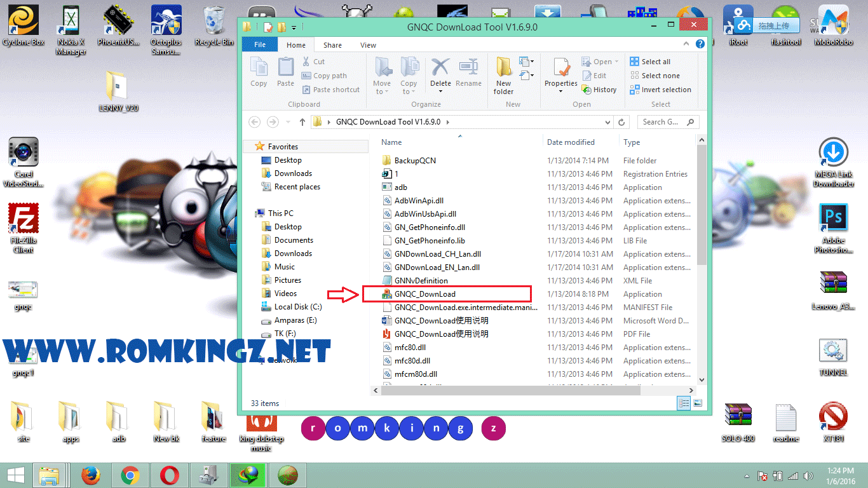The image size is (868, 488).
Task: Click Select none in the ribbon
Action: (x=654, y=76)
